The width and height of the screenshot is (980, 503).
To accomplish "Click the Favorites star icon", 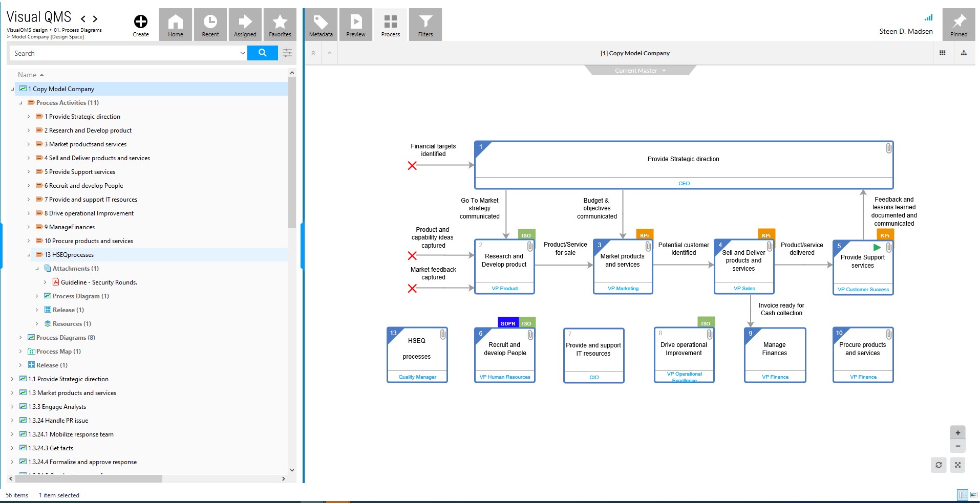I will [280, 24].
